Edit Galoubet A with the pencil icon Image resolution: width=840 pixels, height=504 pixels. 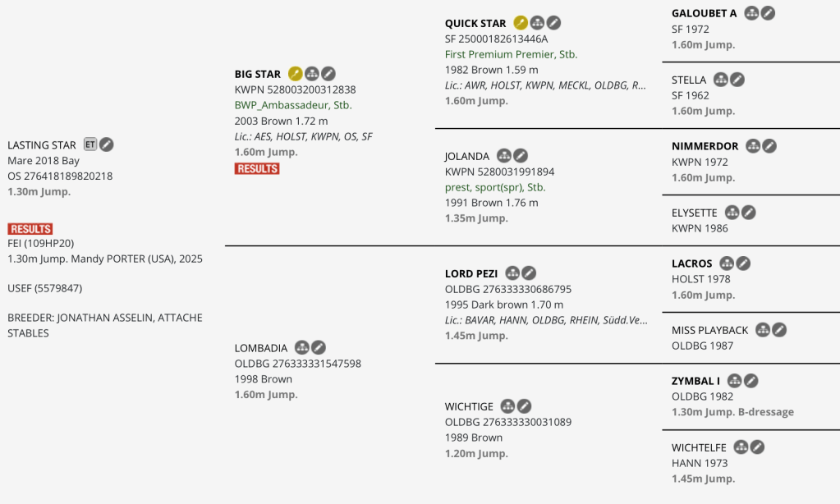(768, 13)
